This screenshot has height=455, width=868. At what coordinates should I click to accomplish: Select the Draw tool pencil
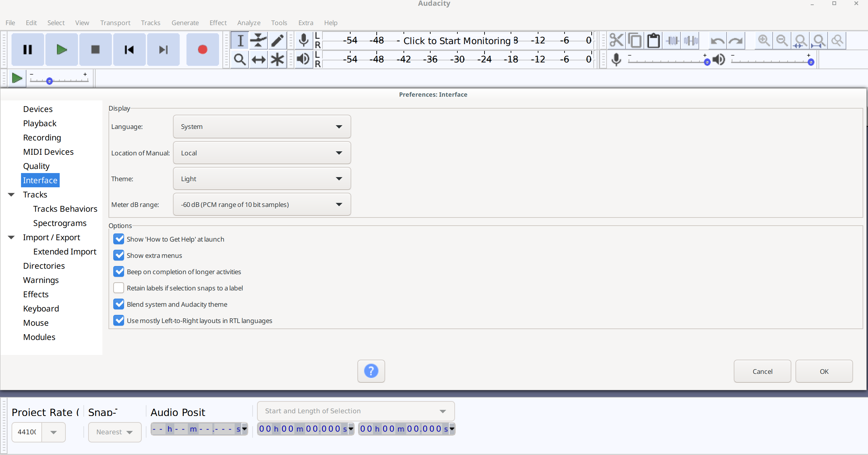click(277, 40)
